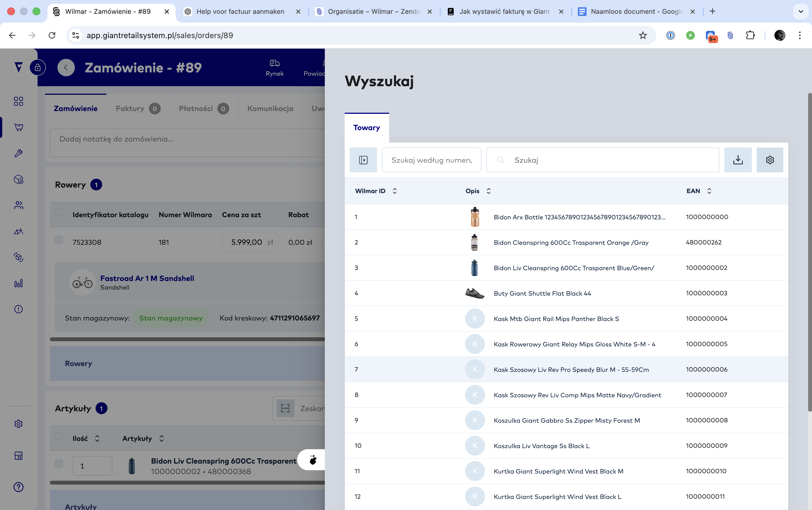Open Fastroad Ar 1 M Sandshell link
This screenshot has width=812, height=510.
pyautogui.click(x=147, y=278)
